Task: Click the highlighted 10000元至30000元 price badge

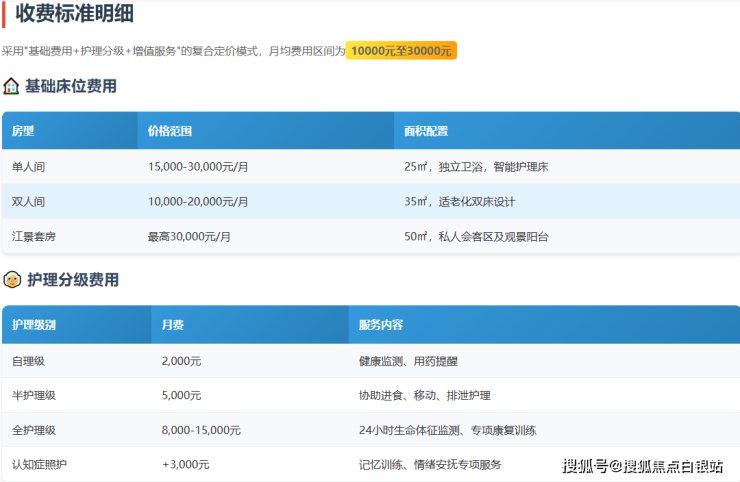Action: click(x=401, y=50)
